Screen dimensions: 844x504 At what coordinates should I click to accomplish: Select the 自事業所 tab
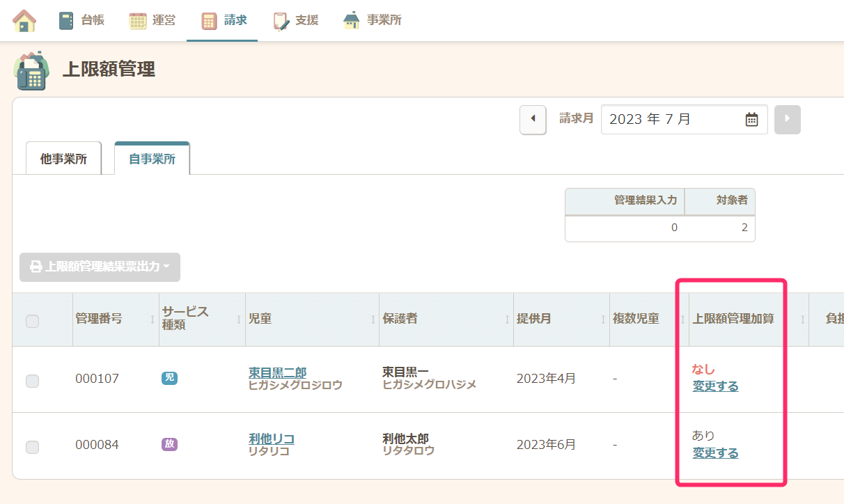pyautogui.click(x=152, y=159)
